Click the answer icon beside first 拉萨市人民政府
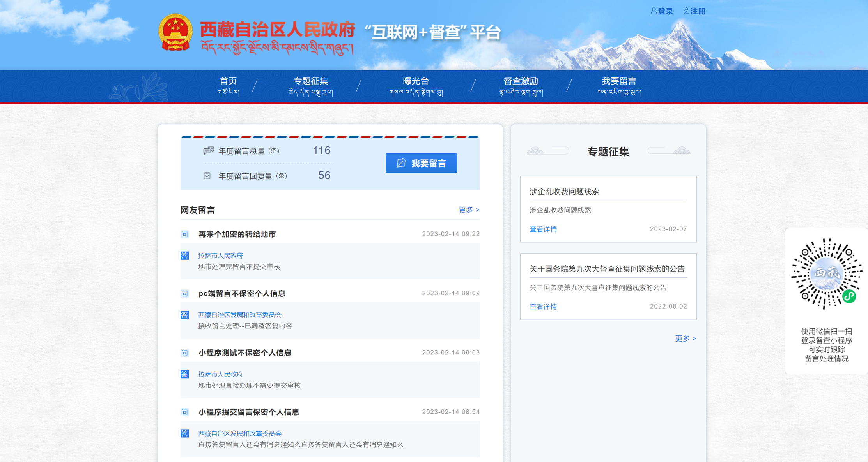Image resolution: width=868 pixels, height=462 pixels. pyautogui.click(x=184, y=256)
